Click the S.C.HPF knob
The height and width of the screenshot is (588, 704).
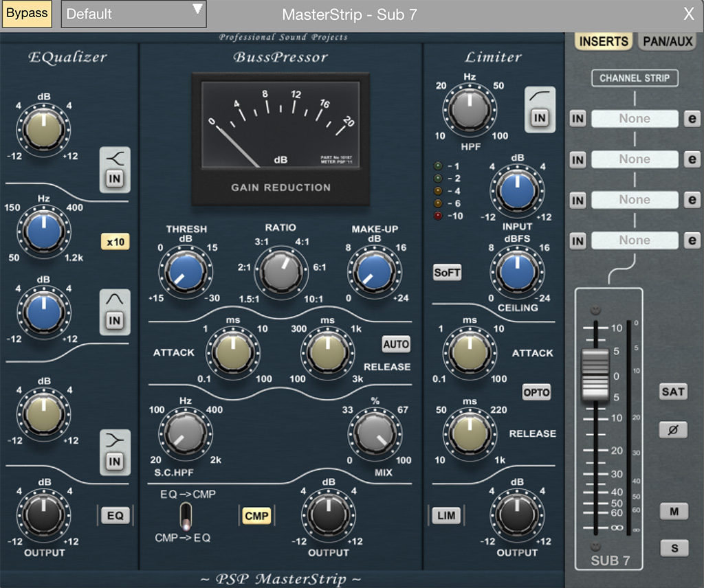click(x=186, y=434)
